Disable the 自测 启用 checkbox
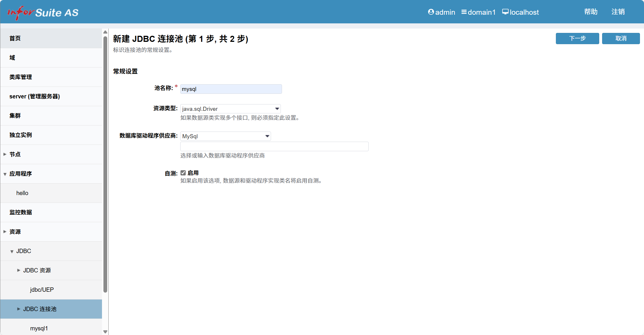The image size is (644, 335). coord(183,173)
